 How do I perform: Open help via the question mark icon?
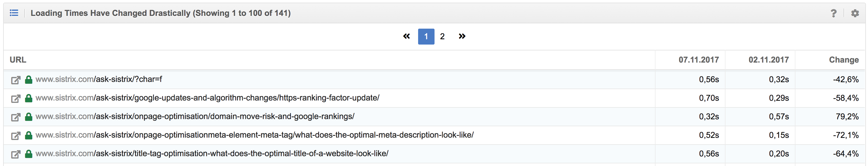click(833, 13)
